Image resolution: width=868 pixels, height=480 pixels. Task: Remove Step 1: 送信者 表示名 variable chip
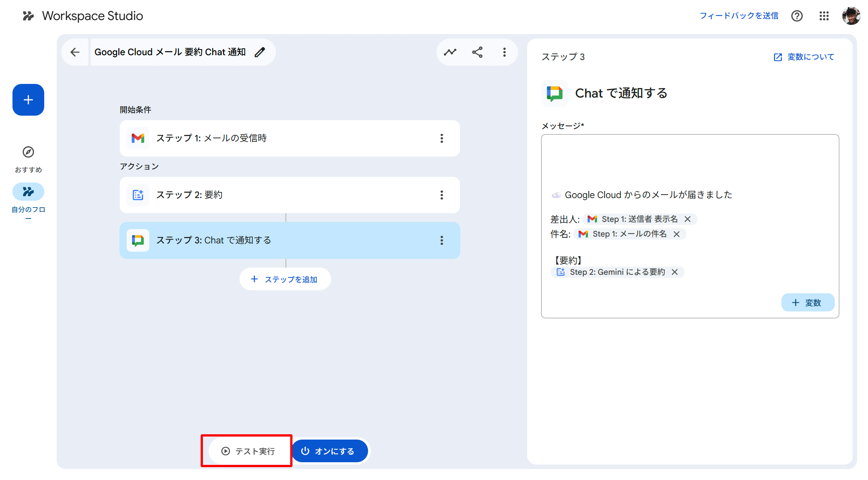point(688,219)
